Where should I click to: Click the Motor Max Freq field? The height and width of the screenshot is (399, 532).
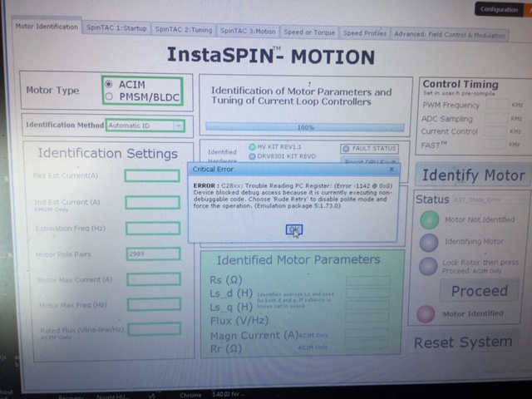click(154, 304)
